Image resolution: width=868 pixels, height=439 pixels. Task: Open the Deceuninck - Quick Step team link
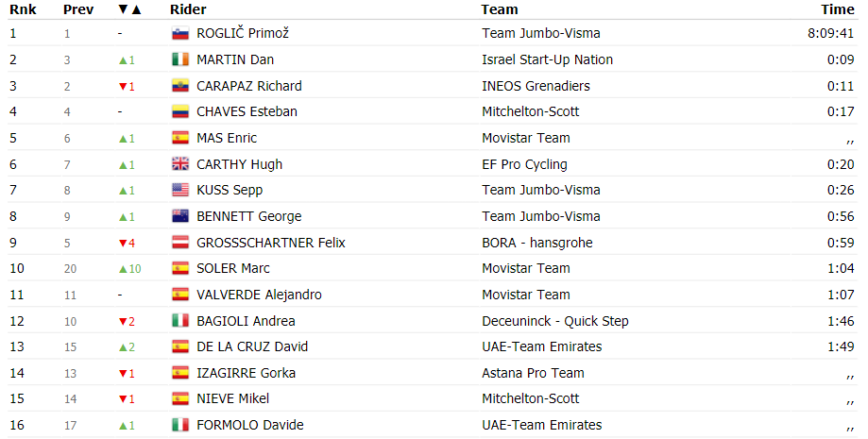point(555,321)
